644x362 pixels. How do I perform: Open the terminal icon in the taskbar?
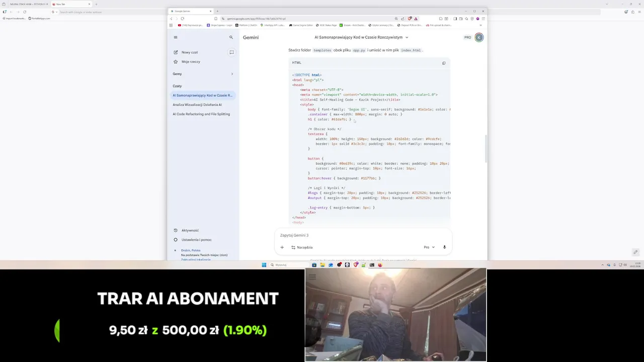(372, 265)
